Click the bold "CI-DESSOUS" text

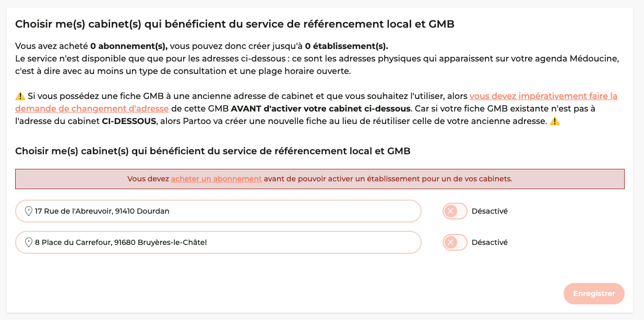(129, 121)
